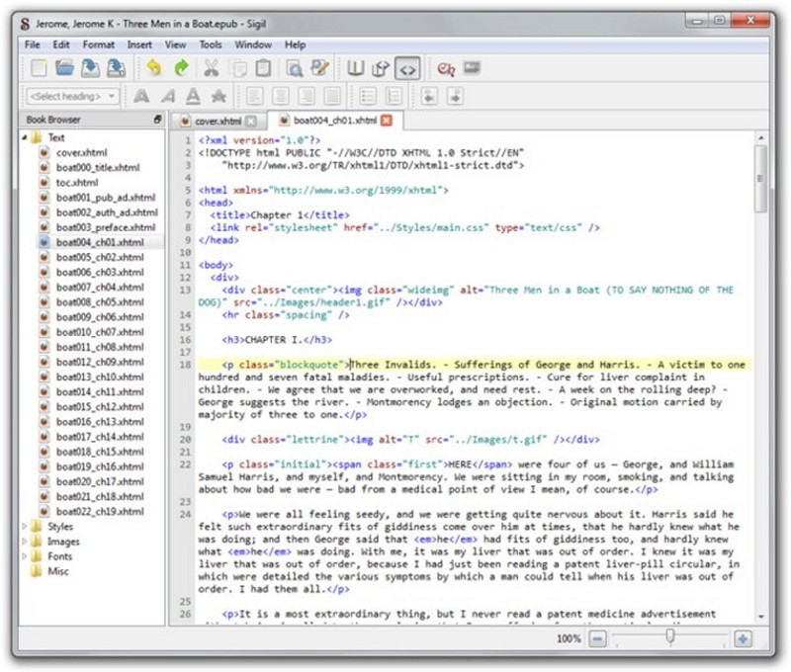Image resolution: width=791 pixels, height=672 pixels.
Task: Save the current book
Action: (90, 68)
